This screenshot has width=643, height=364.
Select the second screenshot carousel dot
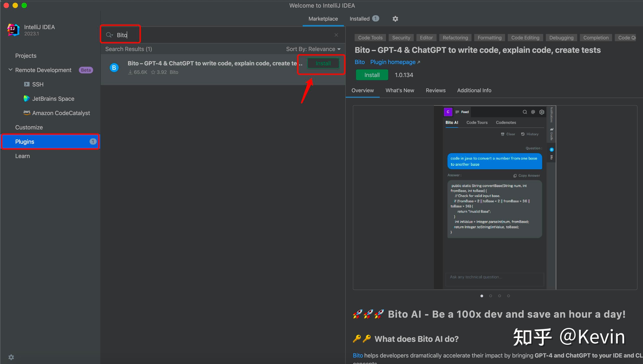[x=491, y=296]
